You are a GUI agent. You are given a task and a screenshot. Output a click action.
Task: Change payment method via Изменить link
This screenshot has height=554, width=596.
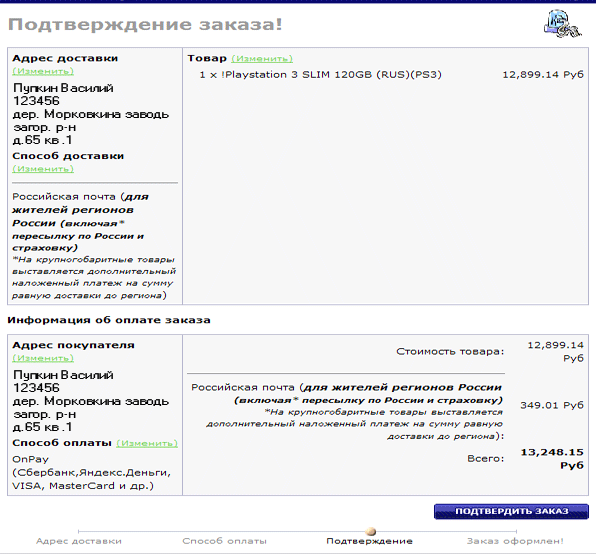[147, 443]
